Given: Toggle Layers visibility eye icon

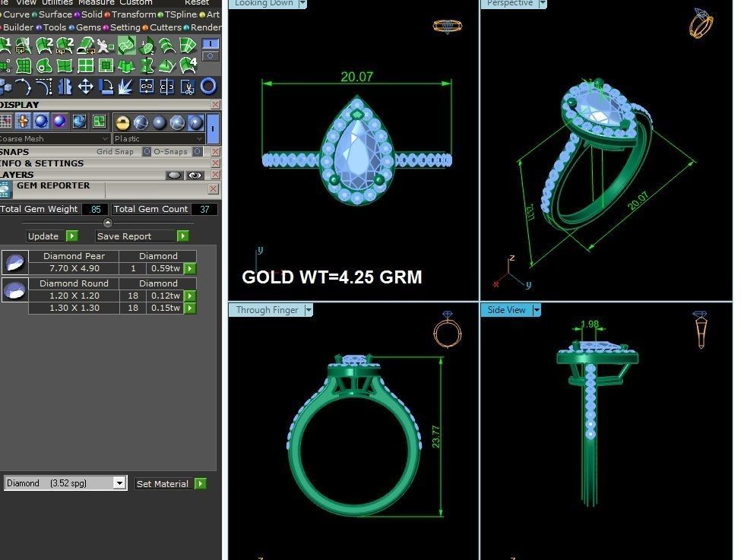Looking at the screenshot, I should [195, 175].
